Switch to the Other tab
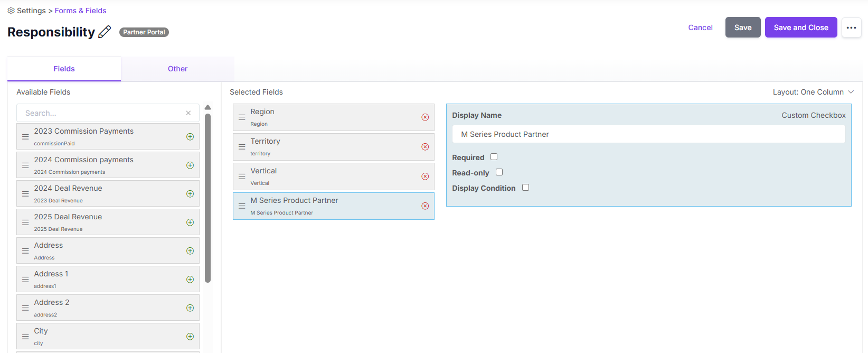868x353 pixels. [x=177, y=69]
